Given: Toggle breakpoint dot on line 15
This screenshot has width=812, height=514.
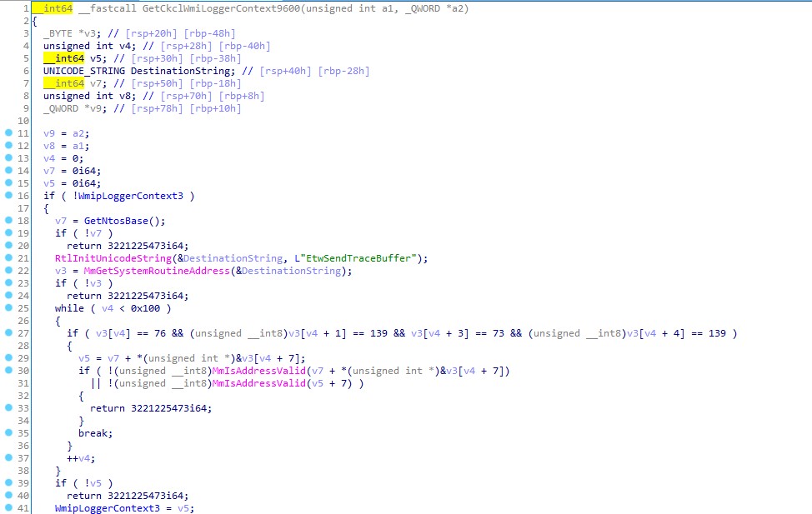Looking at the screenshot, I should tap(8, 182).
